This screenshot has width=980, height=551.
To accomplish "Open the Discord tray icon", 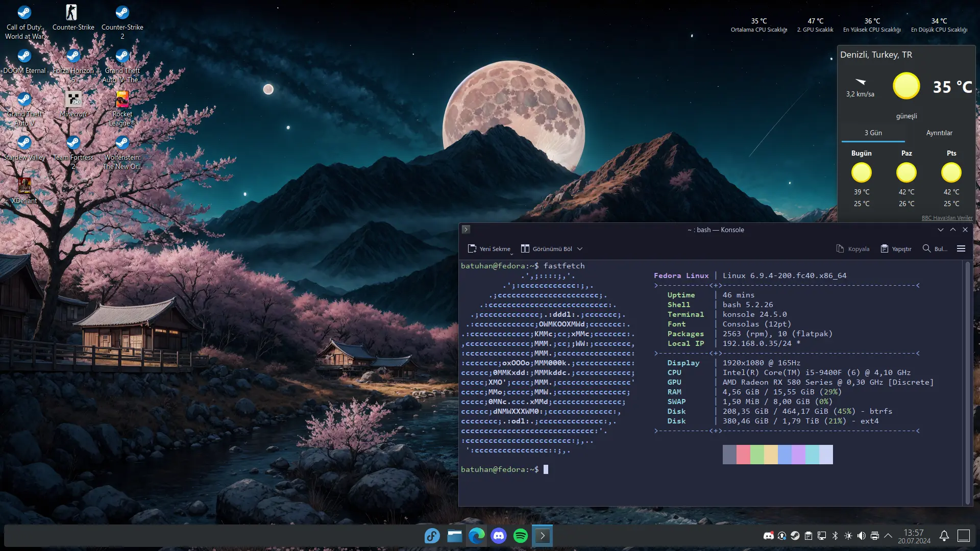I will (768, 536).
